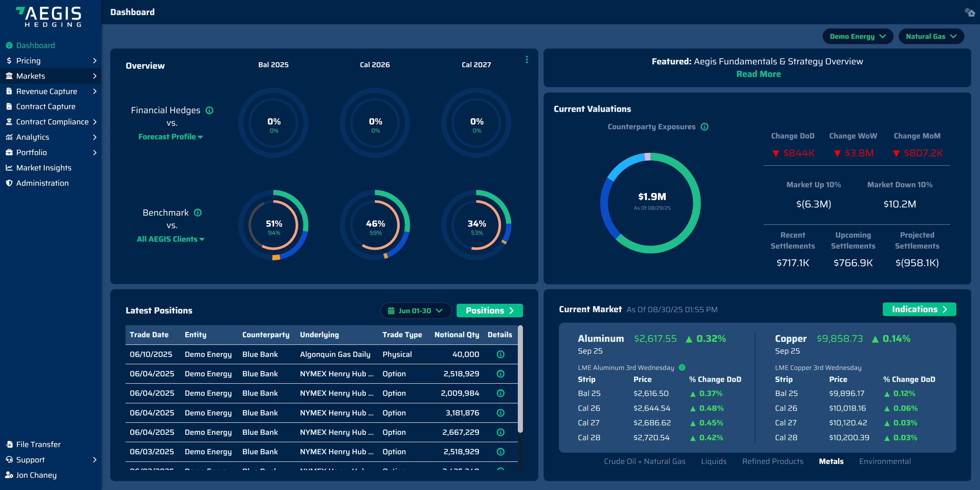
Task: Switch to the Environmental tab
Action: pyautogui.click(x=885, y=461)
